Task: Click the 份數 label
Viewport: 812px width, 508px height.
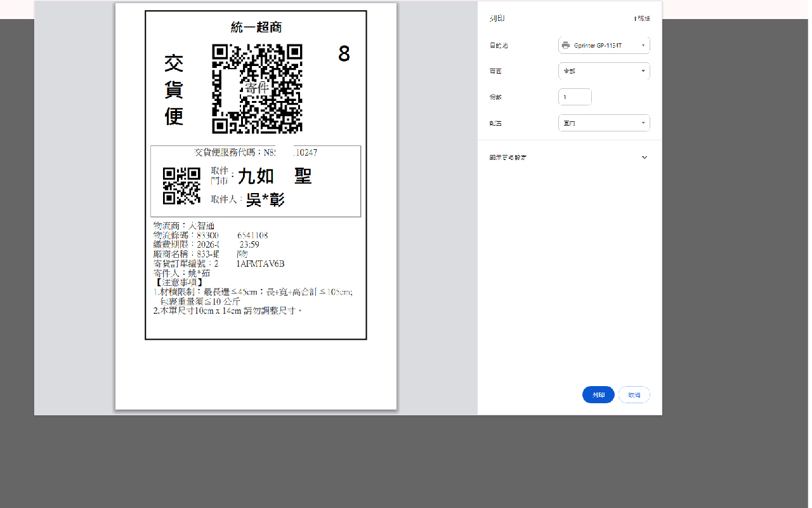Action: click(x=495, y=97)
